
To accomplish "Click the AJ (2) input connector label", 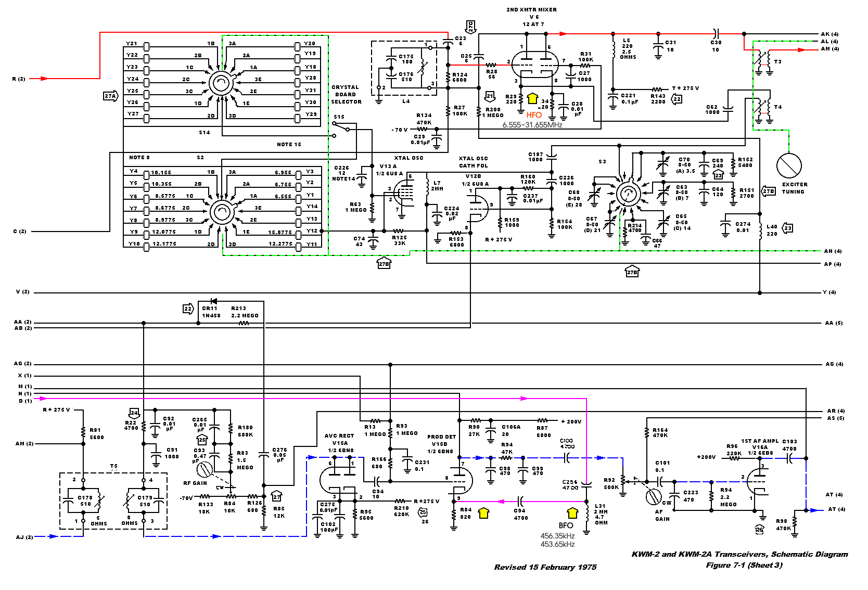I will pyautogui.click(x=24, y=537).
